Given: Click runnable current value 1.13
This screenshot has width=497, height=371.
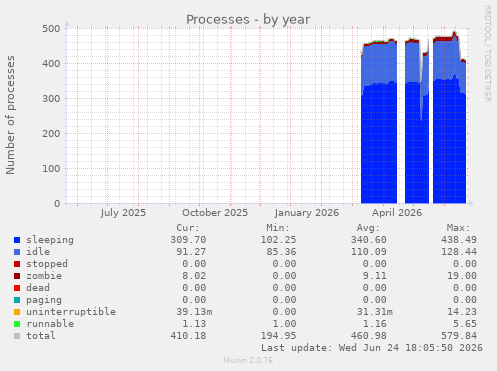Looking at the screenshot, I should click(194, 324).
